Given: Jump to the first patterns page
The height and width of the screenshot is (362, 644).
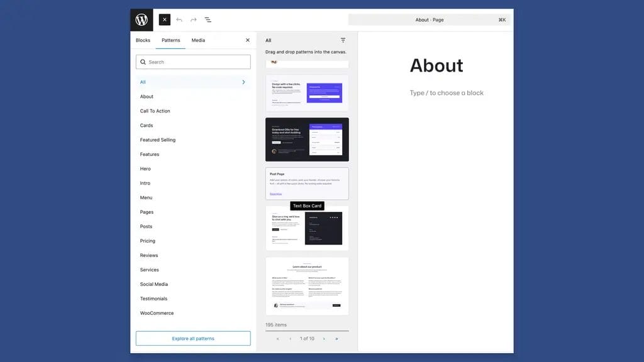Looking at the screenshot, I should [x=277, y=338].
